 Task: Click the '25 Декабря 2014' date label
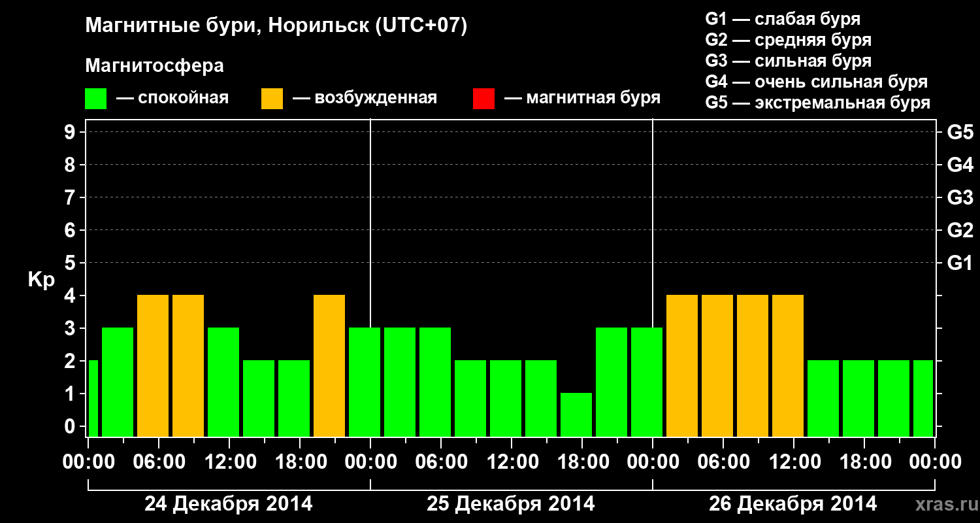click(511, 504)
